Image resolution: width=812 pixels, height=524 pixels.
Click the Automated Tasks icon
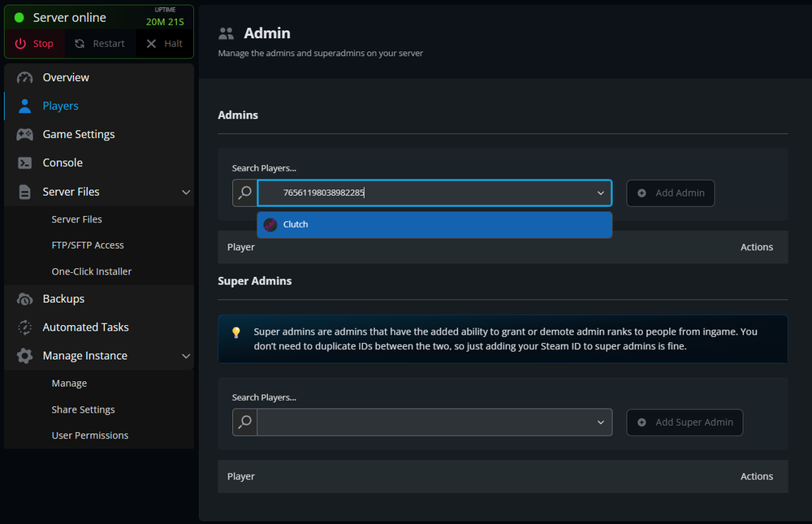pos(25,327)
